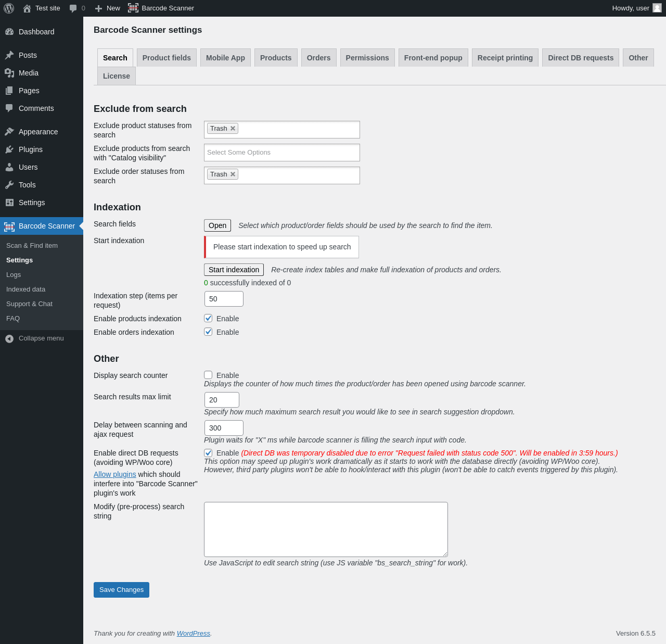Toggle Enable products indexation checkbox
This screenshot has height=644, width=666.
tap(208, 318)
